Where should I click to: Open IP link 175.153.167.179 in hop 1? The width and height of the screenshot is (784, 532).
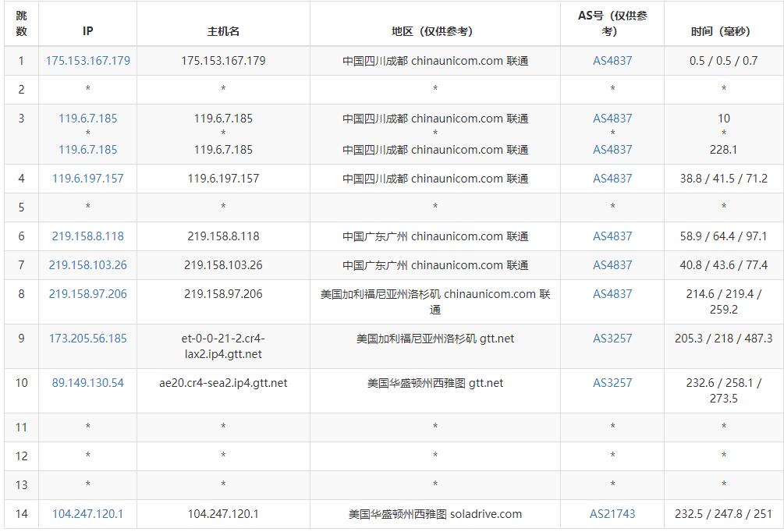point(88,61)
